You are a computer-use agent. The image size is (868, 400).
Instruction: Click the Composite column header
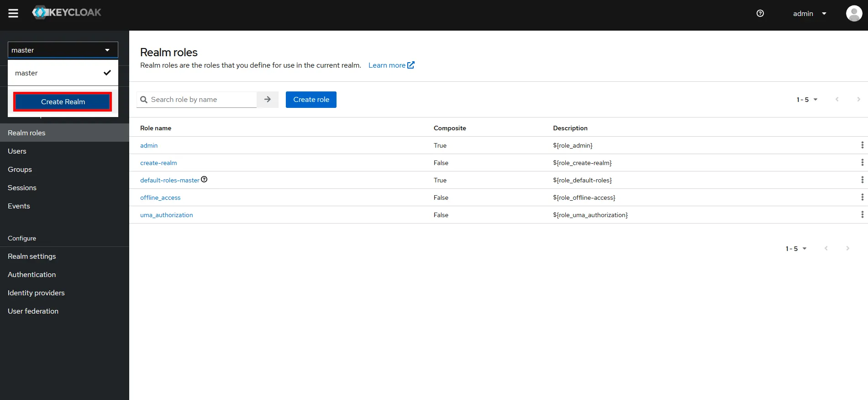[450, 128]
